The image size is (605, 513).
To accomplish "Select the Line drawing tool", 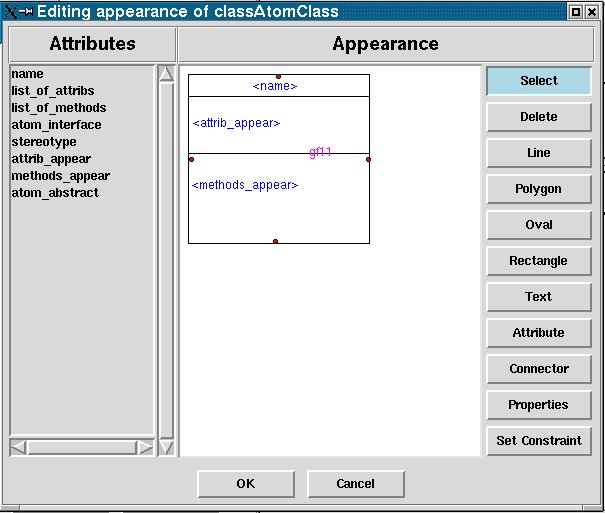I will [x=538, y=153].
